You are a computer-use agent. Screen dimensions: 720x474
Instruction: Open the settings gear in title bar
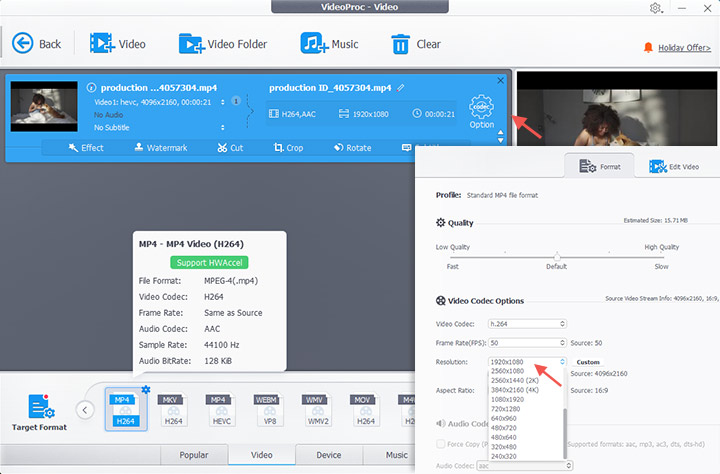(x=655, y=8)
